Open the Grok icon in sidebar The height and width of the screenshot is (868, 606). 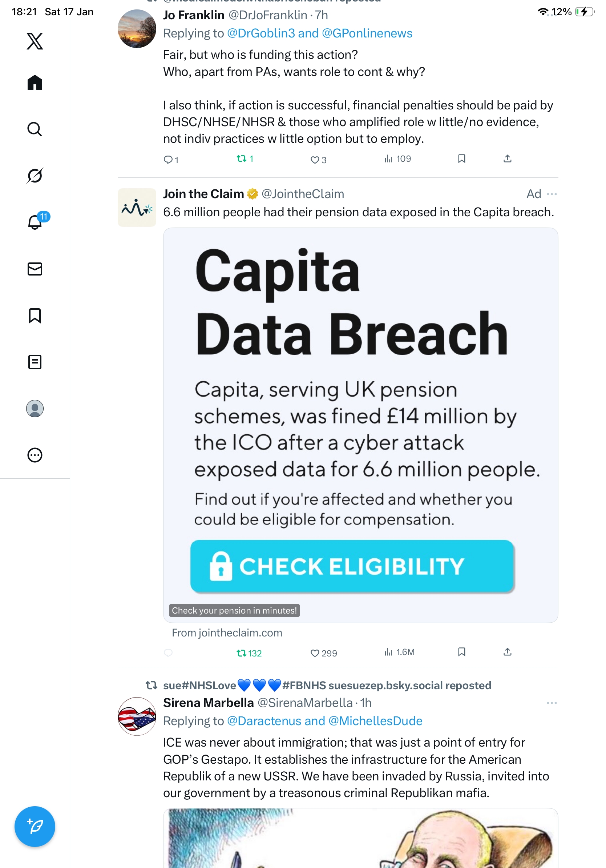[x=35, y=176]
